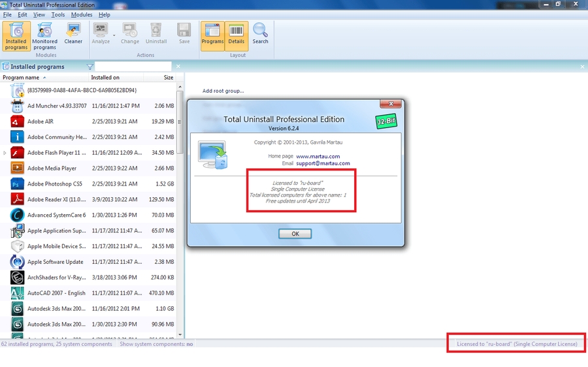Click the status bar license text

click(517, 343)
